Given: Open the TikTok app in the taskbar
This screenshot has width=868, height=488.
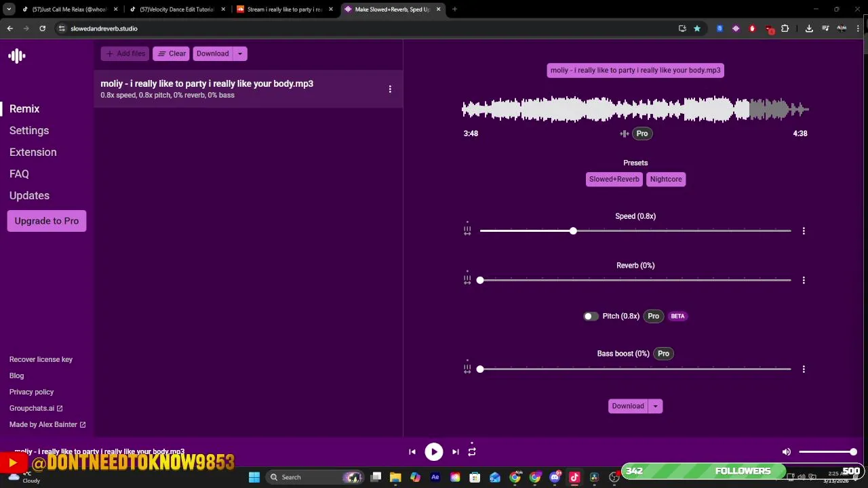Looking at the screenshot, I should coord(574,477).
